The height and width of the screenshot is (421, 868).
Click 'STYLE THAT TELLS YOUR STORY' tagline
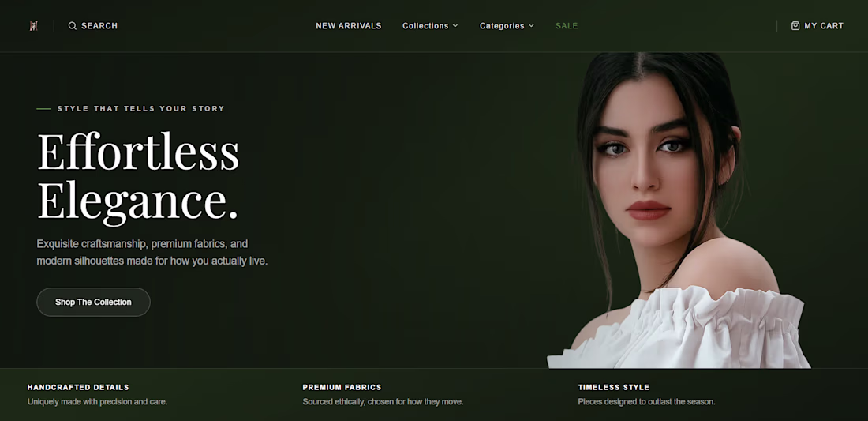pos(141,108)
